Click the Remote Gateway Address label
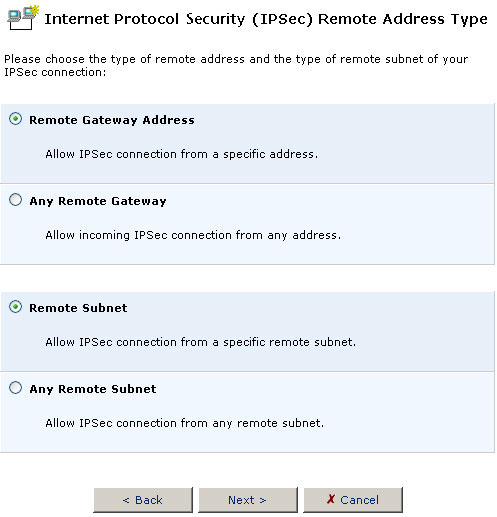Viewport: 497px width, 517px height. [x=112, y=120]
